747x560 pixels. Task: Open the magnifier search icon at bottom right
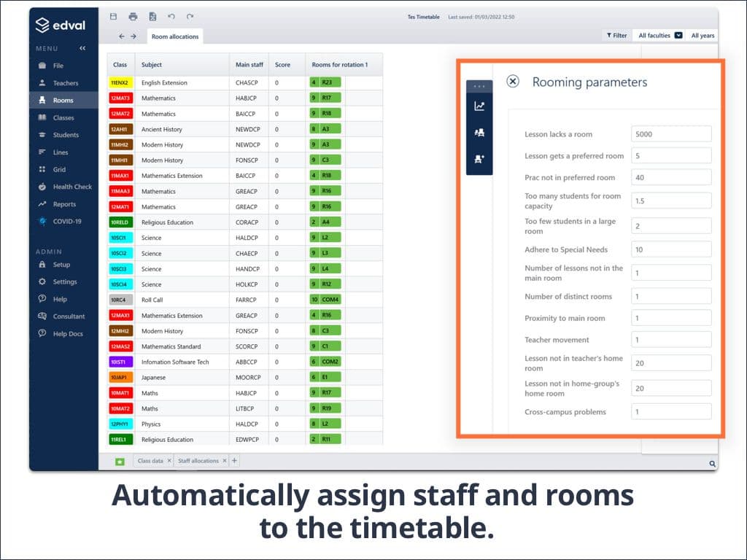pyautogui.click(x=712, y=463)
